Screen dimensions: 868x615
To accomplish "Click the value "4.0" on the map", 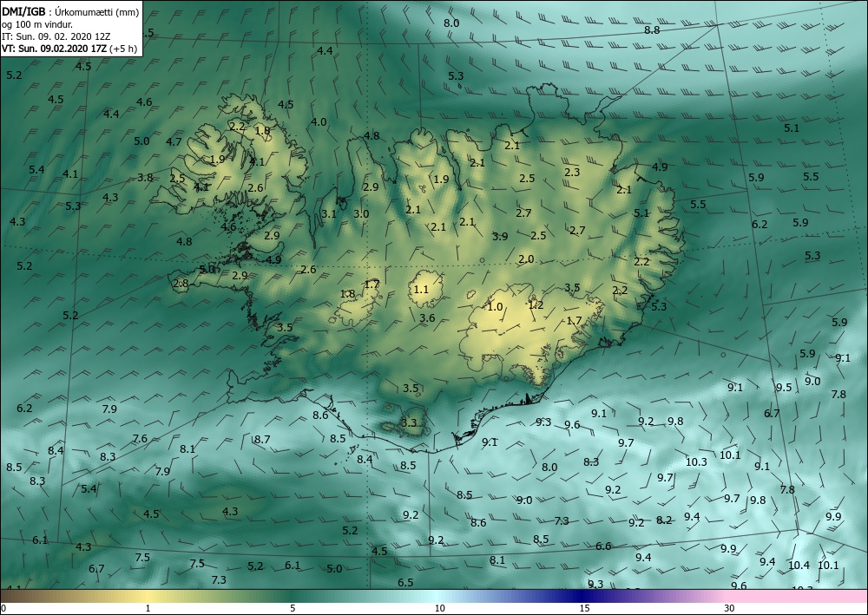I will [319, 121].
